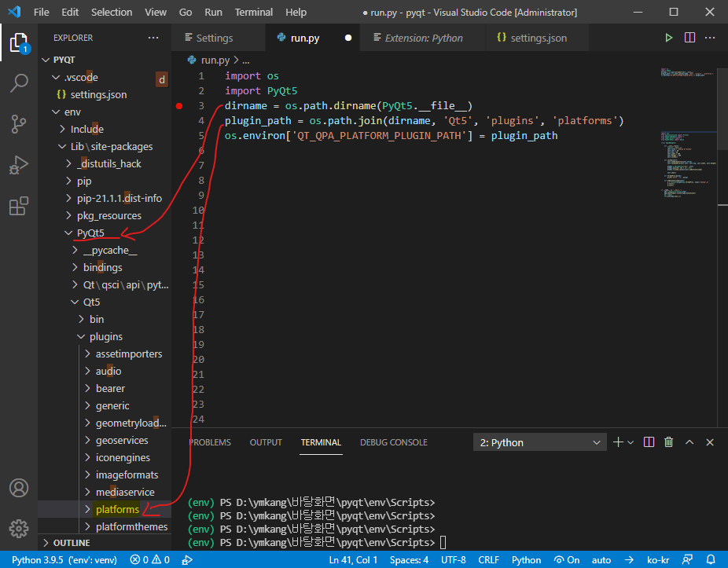The height and width of the screenshot is (568, 728).
Task: Click CRLF end of line setting
Action: [488, 559]
